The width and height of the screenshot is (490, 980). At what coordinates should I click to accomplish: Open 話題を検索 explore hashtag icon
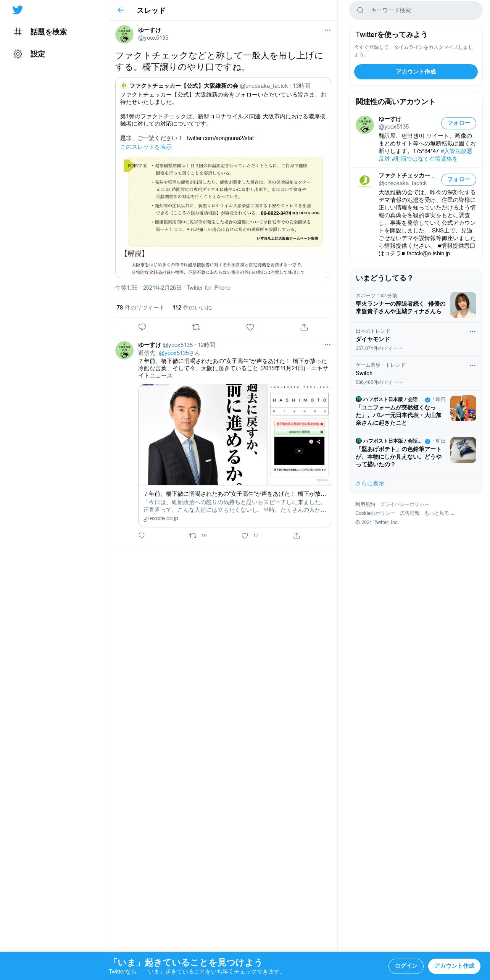pos(18,32)
